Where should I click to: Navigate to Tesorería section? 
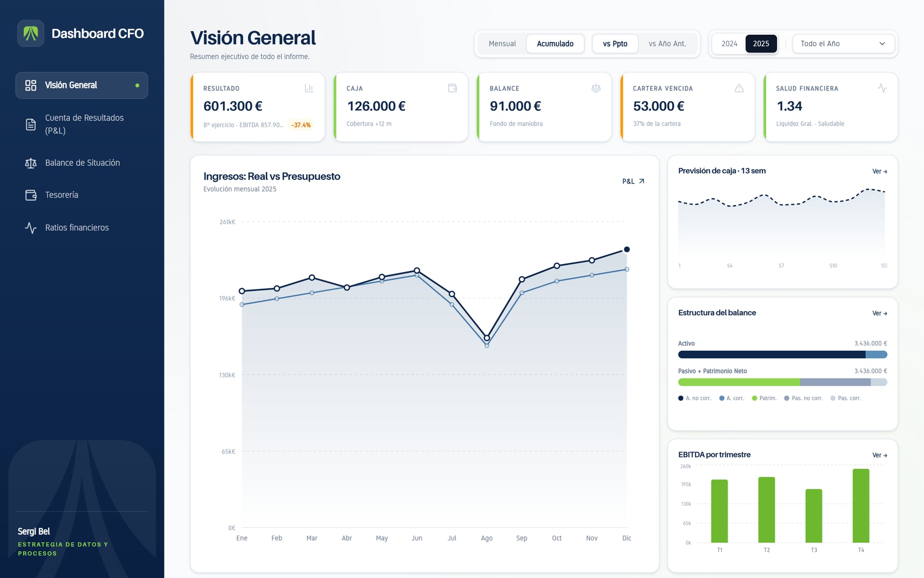click(82, 195)
